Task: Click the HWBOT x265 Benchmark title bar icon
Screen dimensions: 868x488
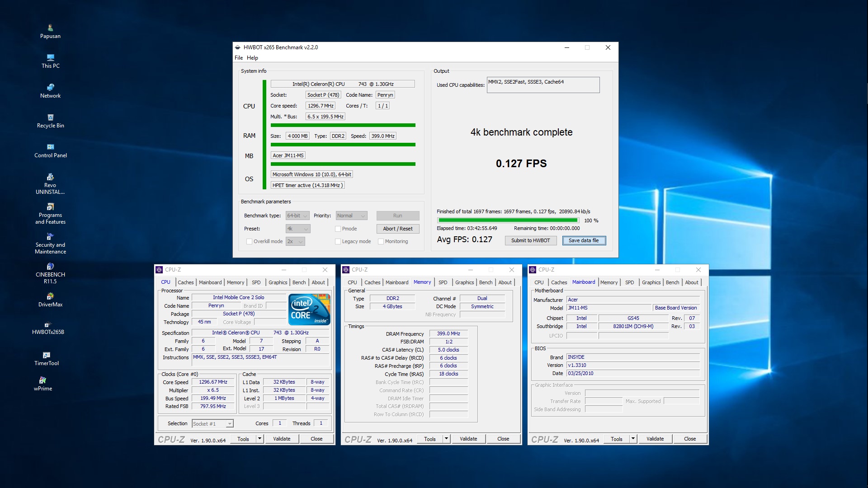Action: 237,47
